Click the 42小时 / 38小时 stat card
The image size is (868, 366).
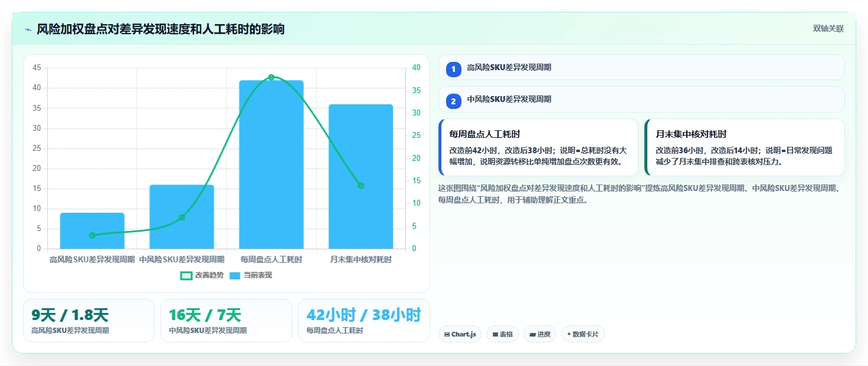[x=363, y=321]
